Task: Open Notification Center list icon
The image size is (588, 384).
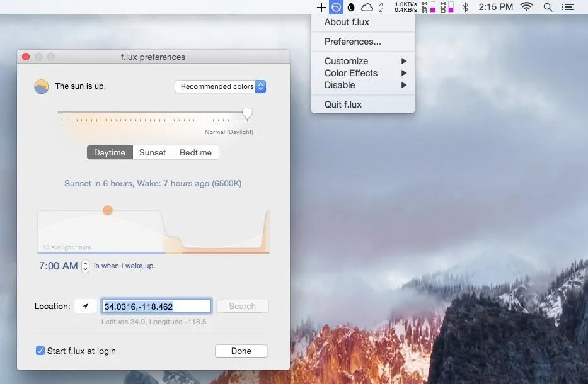Action: coord(568,7)
